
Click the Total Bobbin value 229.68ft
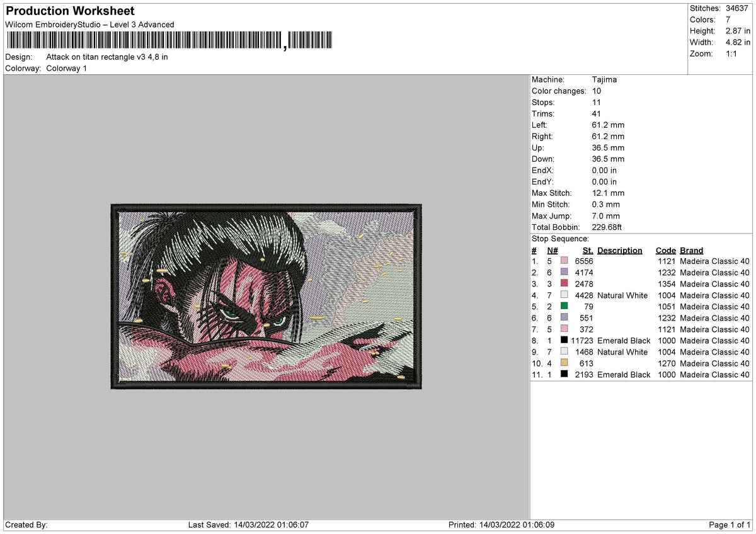tap(607, 227)
